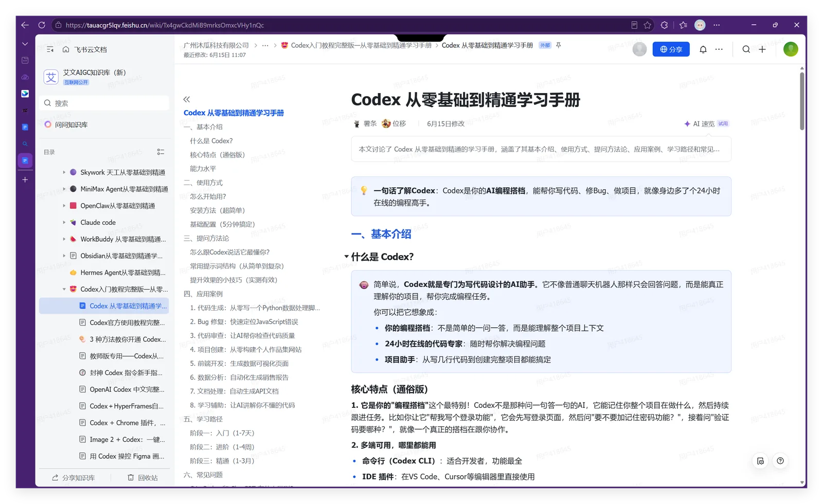Open the notifications bell icon
This screenshot has width=823, height=504.
[x=703, y=49]
